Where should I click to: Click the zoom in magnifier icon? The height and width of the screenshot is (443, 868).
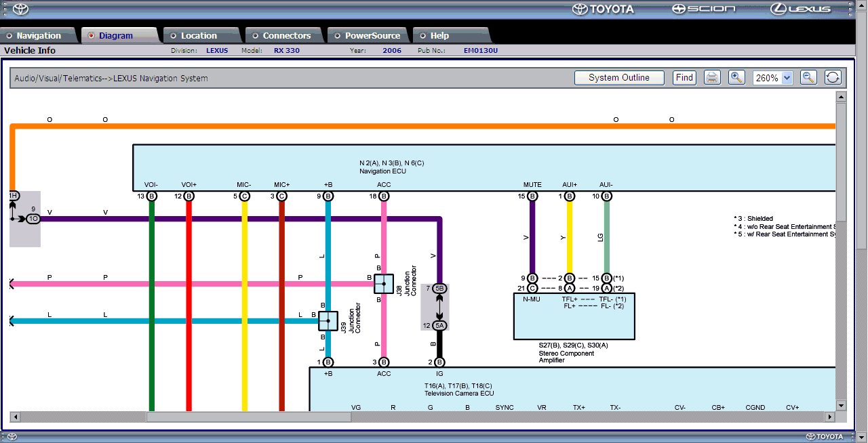pos(736,78)
